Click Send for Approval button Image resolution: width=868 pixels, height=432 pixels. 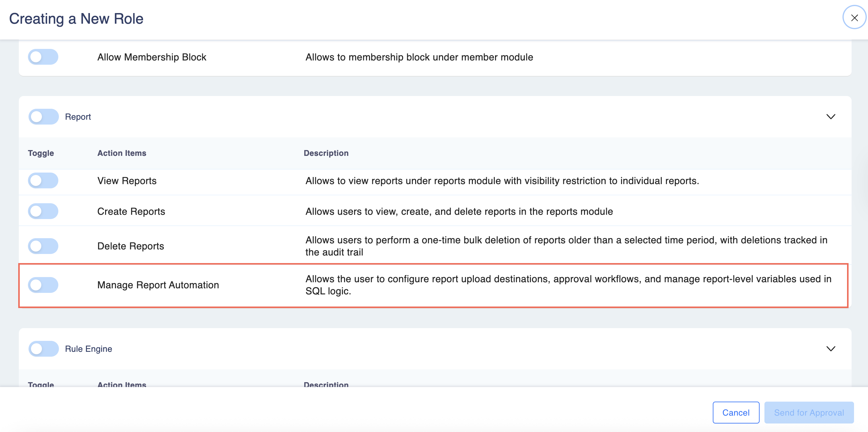coord(809,413)
